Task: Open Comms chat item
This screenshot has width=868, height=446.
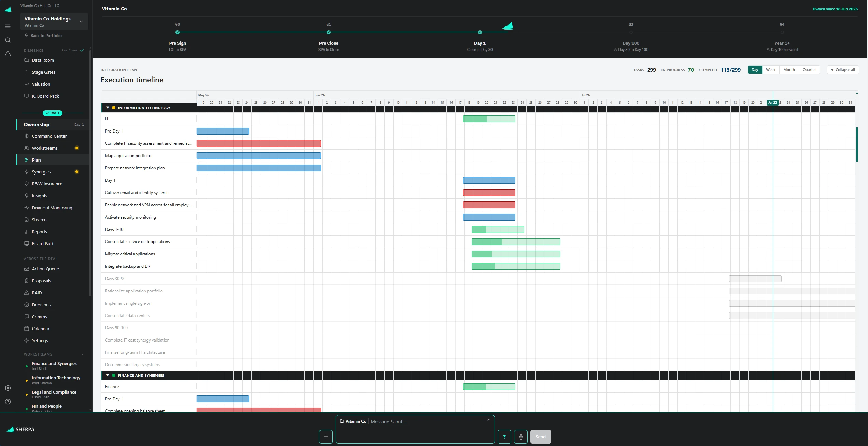Action: pos(53,317)
